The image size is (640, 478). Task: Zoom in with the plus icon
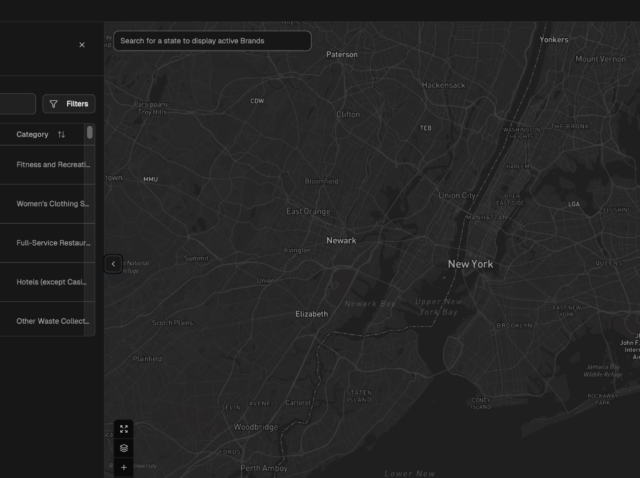pos(124,467)
